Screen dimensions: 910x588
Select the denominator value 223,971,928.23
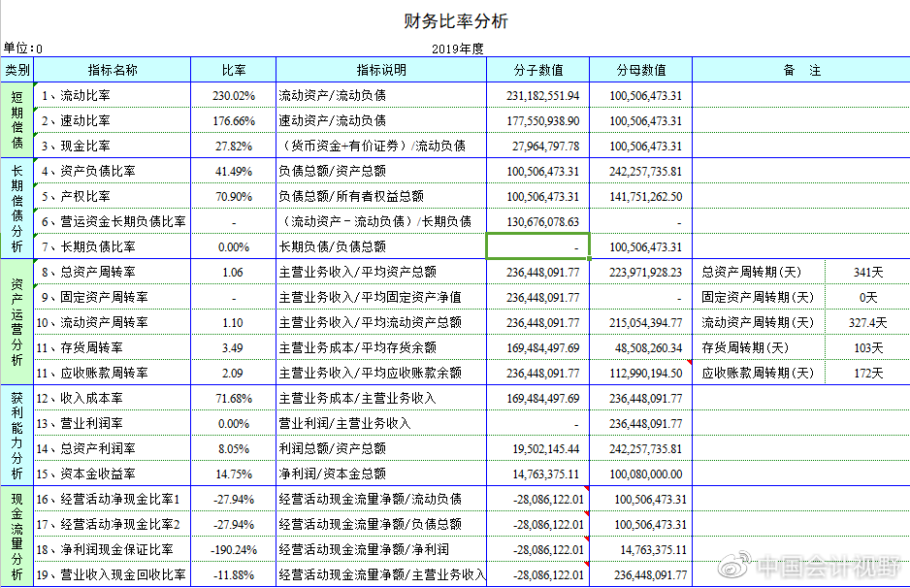click(645, 273)
